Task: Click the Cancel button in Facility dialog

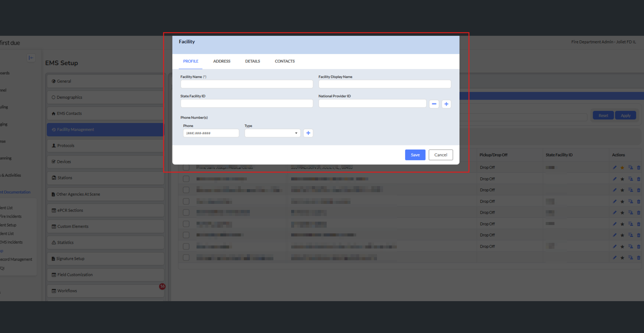Action: coord(440,155)
